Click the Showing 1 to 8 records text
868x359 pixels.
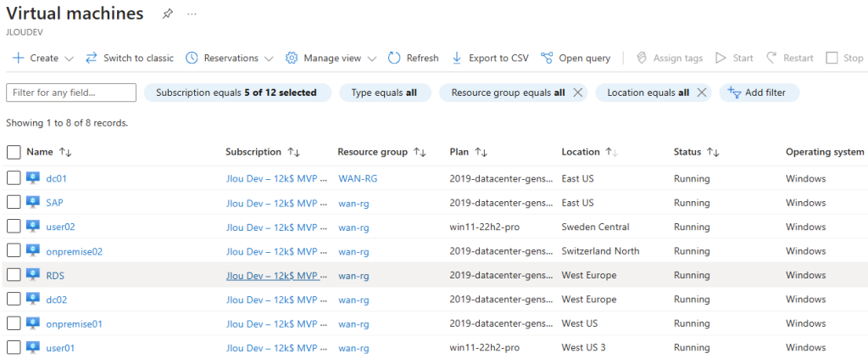(x=67, y=123)
